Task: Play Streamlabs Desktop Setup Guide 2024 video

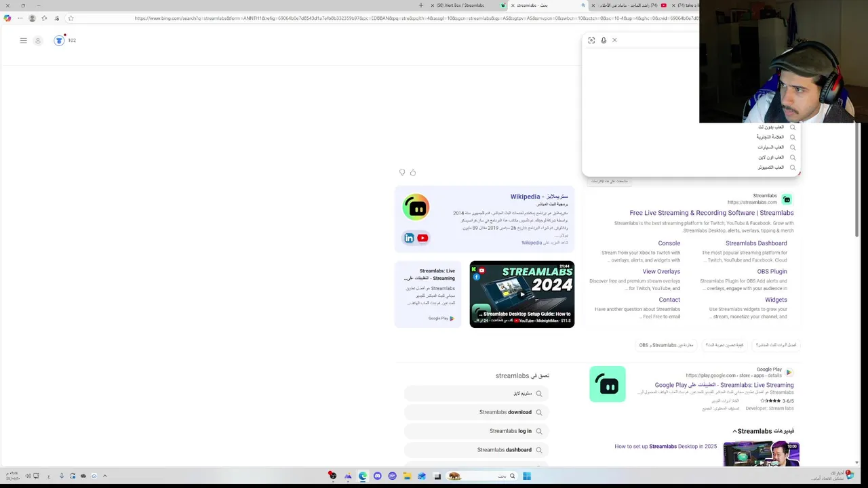Action: click(x=522, y=294)
